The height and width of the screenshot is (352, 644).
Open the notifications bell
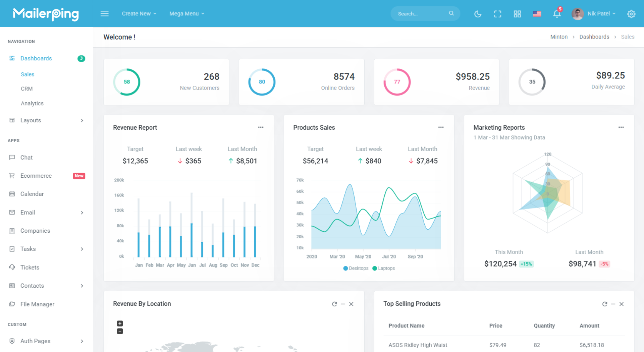tap(557, 14)
